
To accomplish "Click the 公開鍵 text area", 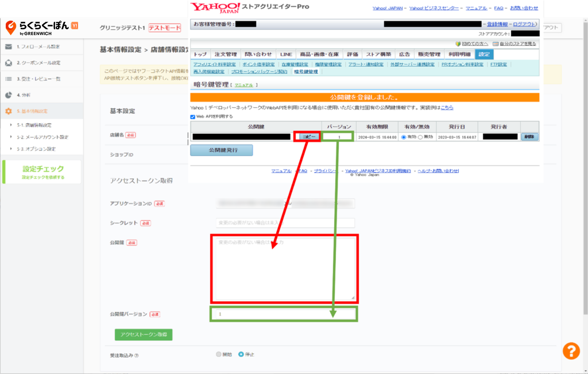I will coord(285,268).
